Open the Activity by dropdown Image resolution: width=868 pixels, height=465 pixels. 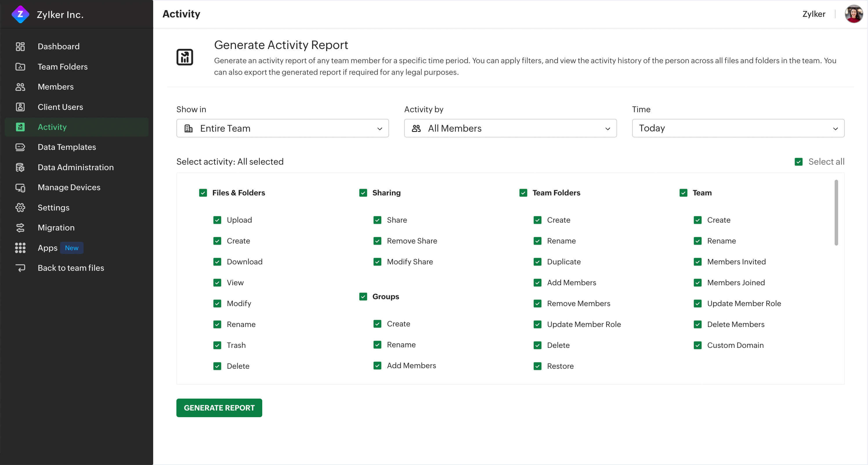click(511, 128)
